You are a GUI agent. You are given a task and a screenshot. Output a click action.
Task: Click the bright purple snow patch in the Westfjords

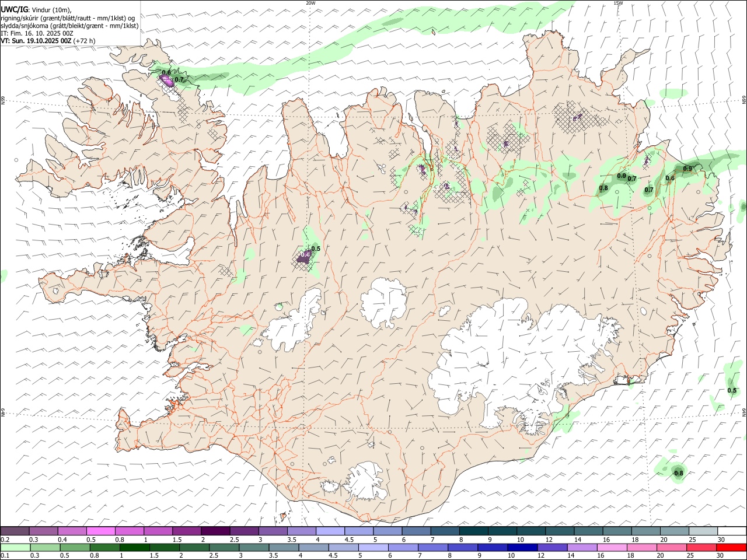167,80
